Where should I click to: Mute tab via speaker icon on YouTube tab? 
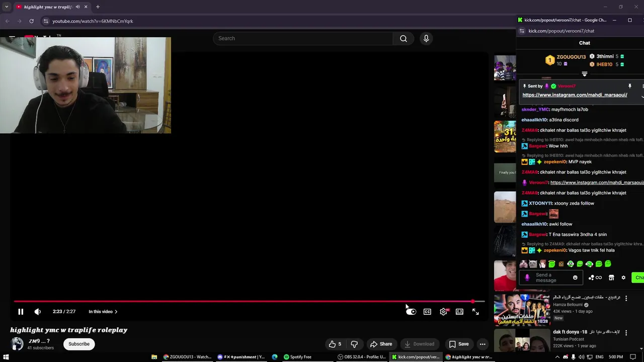[77, 7]
